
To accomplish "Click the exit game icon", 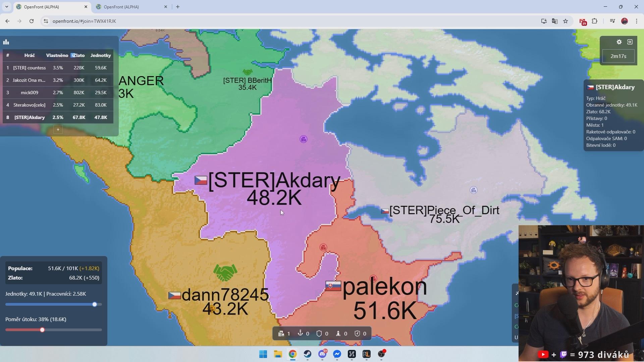I will click(x=630, y=42).
